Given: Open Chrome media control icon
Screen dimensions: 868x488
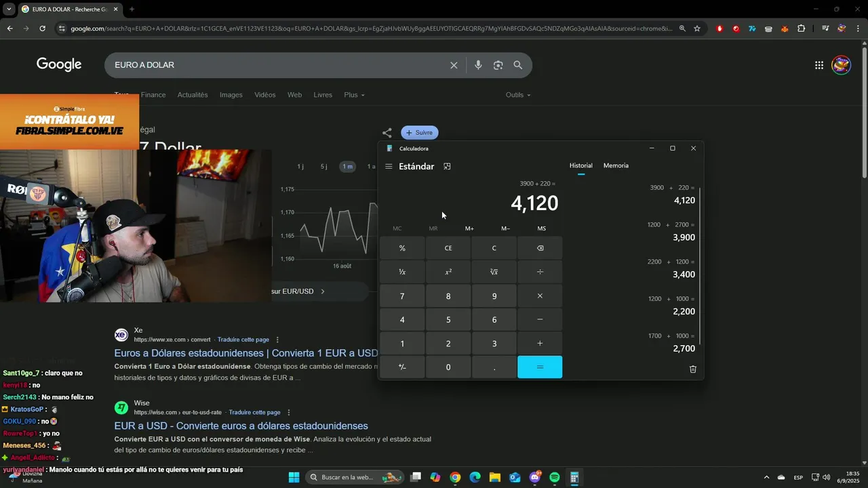Looking at the screenshot, I should click(x=825, y=28).
